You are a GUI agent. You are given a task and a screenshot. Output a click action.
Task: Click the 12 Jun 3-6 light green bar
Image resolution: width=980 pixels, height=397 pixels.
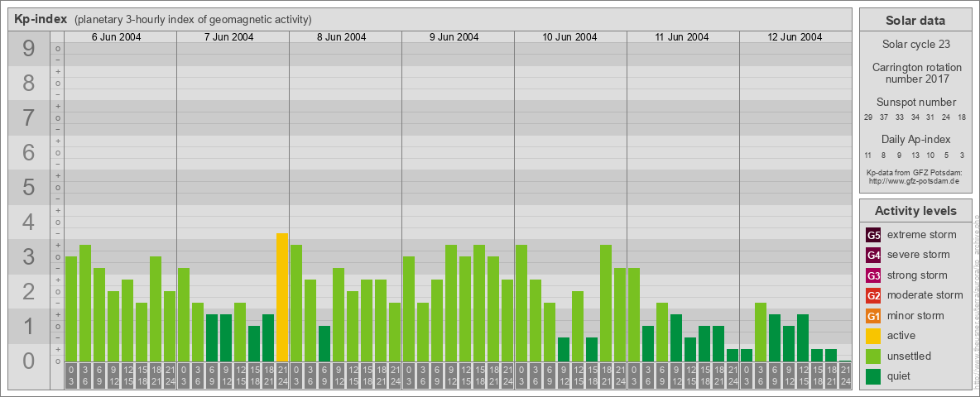pyautogui.click(x=761, y=332)
